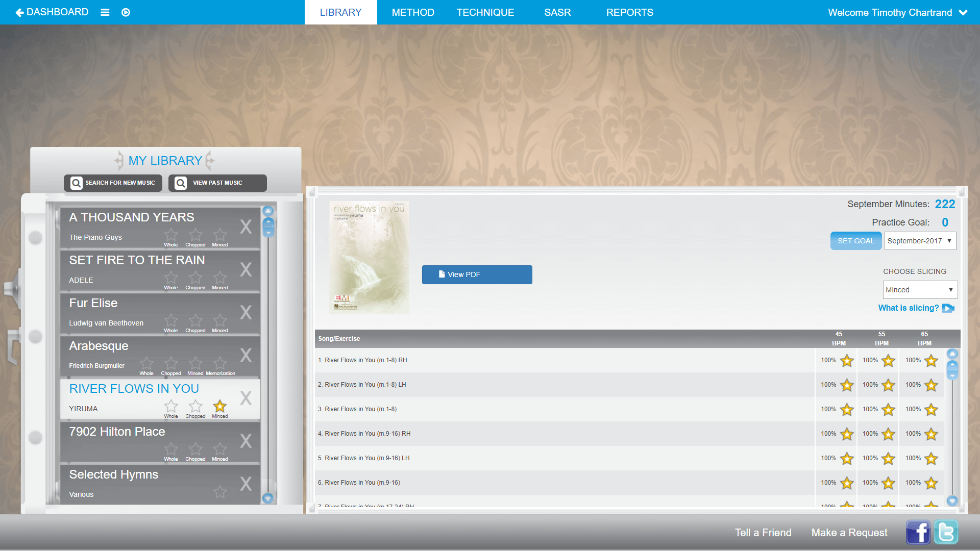Select exercise 4 River Flows in You (m.9-16) RH
980x551 pixels.
pyautogui.click(x=565, y=434)
